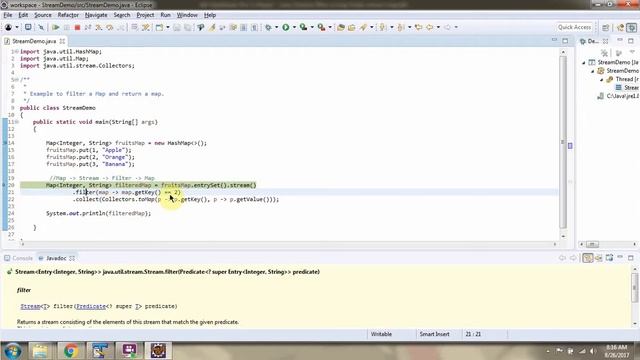Click the Step Over icon
Screen dimensions: 640x360
coord(110,27)
